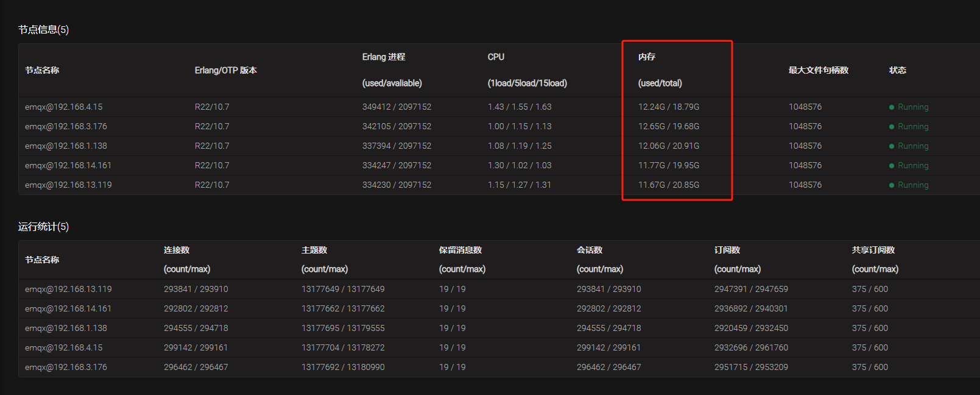Click node emqx@192.168.14.161 in the node info table
The width and height of the screenshot is (980, 395).
[x=68, y=165]
